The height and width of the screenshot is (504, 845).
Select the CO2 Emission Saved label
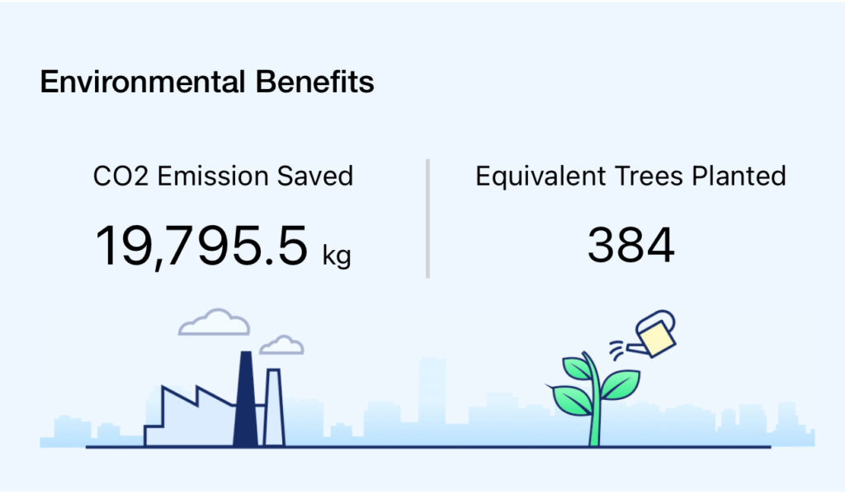click(x=223, y=176)
